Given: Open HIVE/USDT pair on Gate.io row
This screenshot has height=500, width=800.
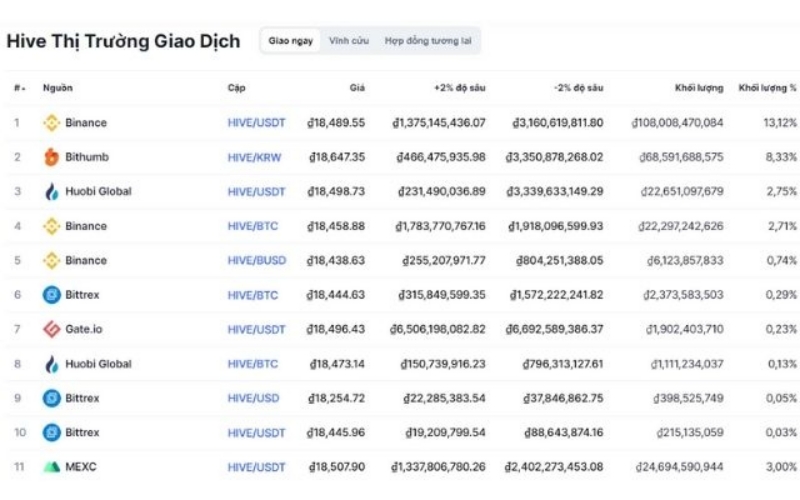Looking at the screenshot, I should [257, 330].
